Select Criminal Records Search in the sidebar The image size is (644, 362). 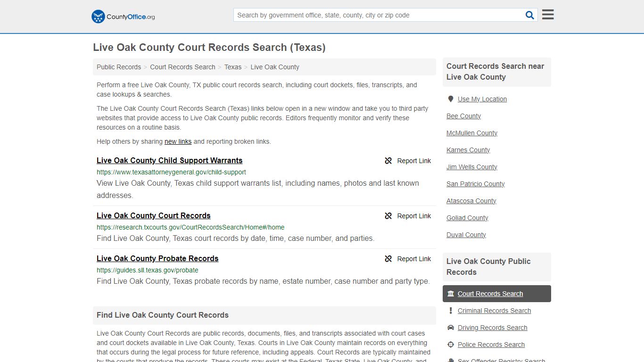(494, 311)
